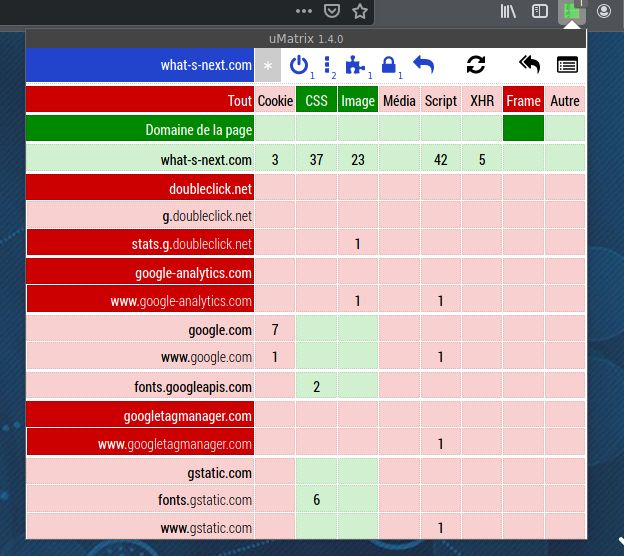Open the uMatrix dashboard list icon
The image size is (624, 556).
(567, 66)
